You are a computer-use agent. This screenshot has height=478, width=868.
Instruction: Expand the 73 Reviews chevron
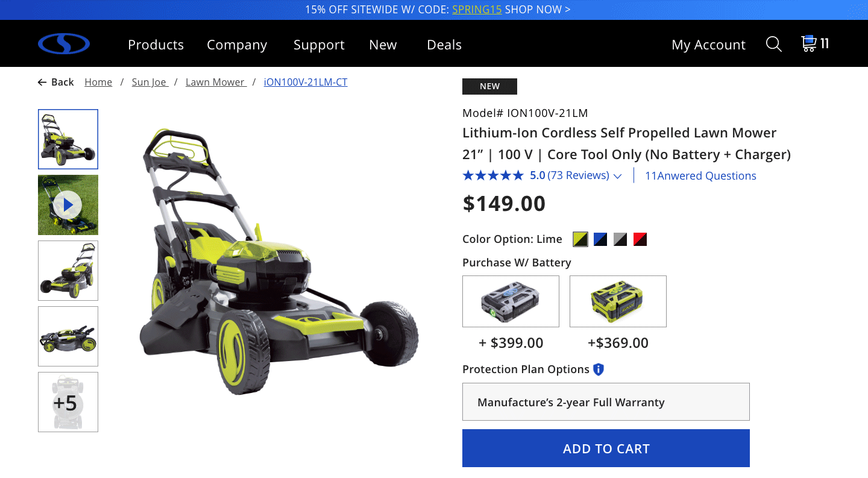617,176
